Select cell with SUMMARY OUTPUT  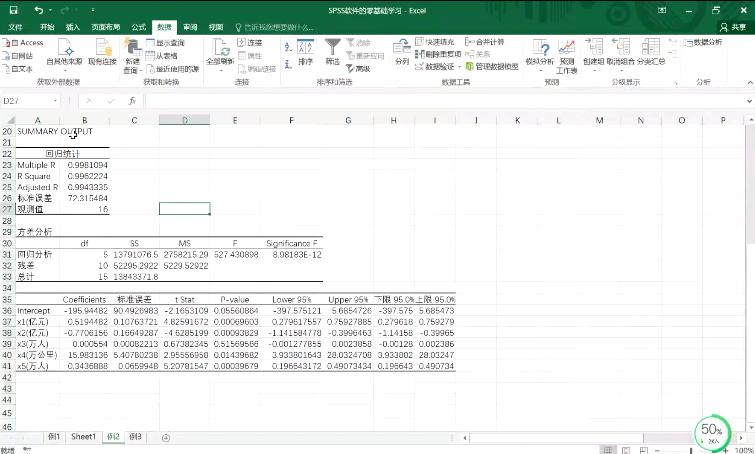[38, 131]
